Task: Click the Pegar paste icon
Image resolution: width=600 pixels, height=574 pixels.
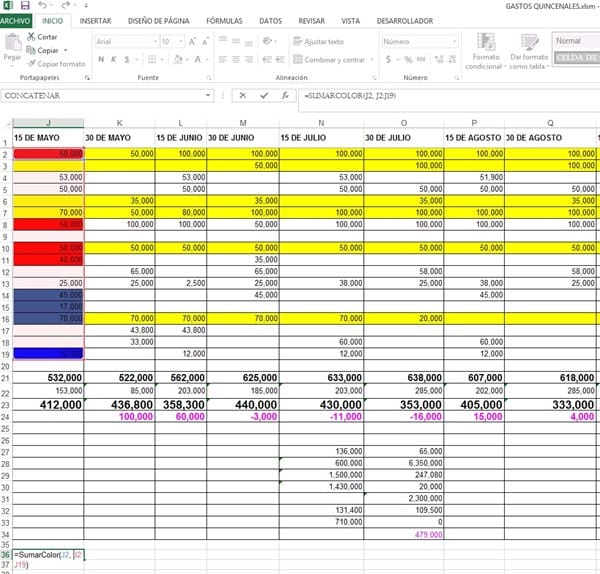Action: 13,42
